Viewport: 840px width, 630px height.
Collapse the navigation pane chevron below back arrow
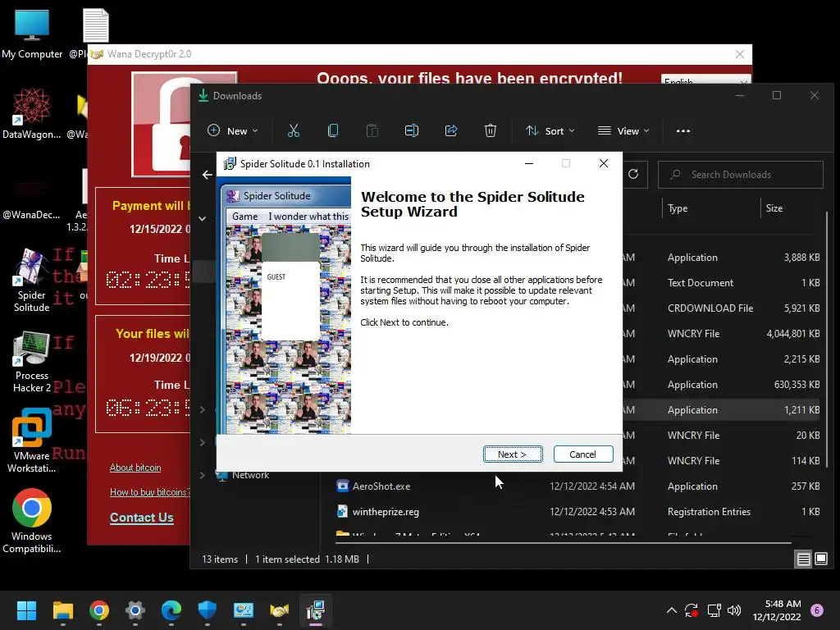click(x=203, y=218)
